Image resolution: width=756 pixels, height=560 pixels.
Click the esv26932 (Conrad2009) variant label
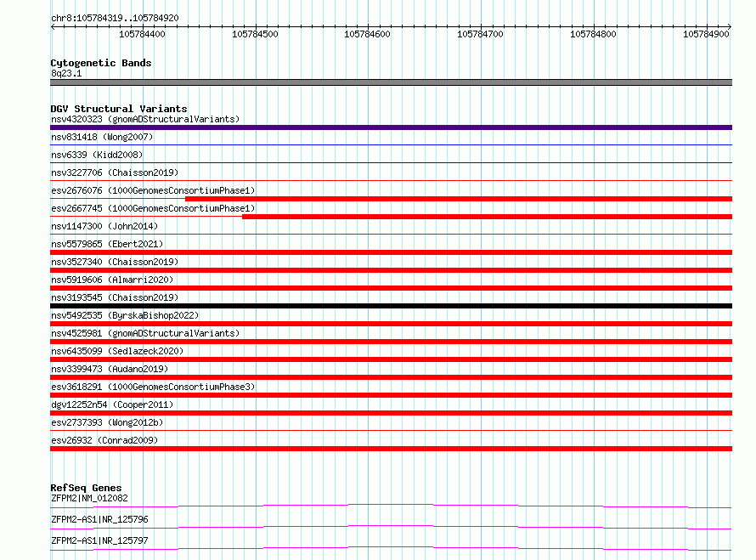coord(104,440)
